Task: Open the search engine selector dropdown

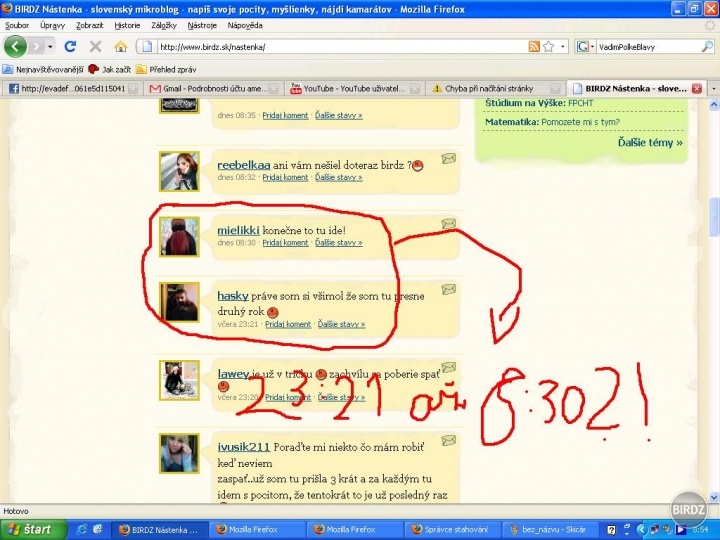Action: pyautogui.click(x=586, y=46)
